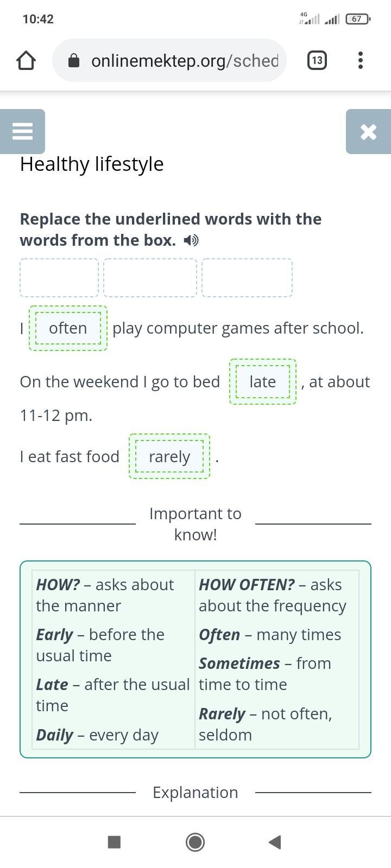Tap the battery indicator in status bar

(358, 19)
